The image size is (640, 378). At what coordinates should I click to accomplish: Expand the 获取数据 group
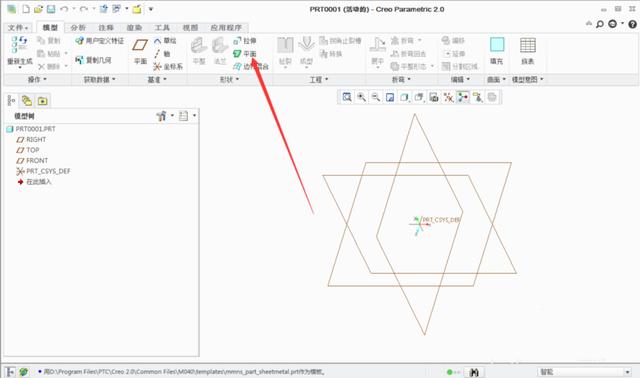coord(100,80)
